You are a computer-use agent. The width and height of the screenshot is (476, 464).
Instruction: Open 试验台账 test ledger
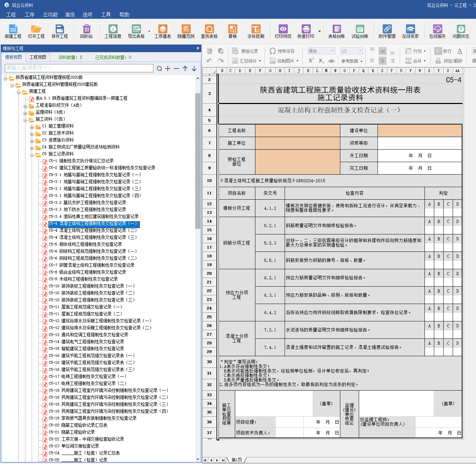click(x=360, y=31)
